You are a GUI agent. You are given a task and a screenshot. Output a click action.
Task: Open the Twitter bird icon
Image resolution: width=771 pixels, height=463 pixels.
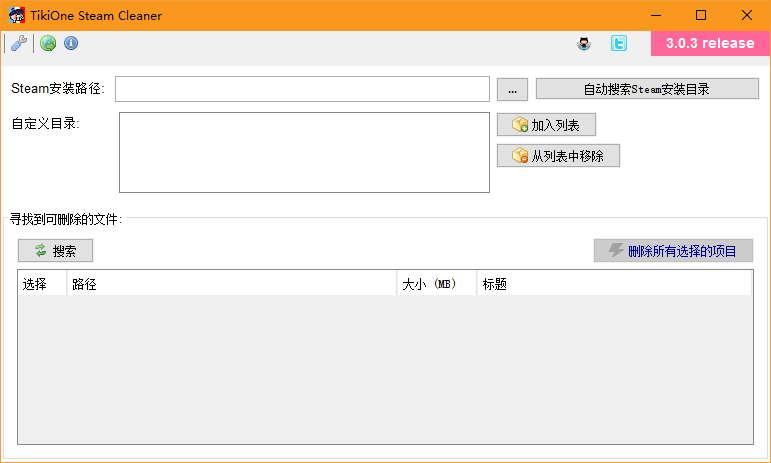coord(620,44)
